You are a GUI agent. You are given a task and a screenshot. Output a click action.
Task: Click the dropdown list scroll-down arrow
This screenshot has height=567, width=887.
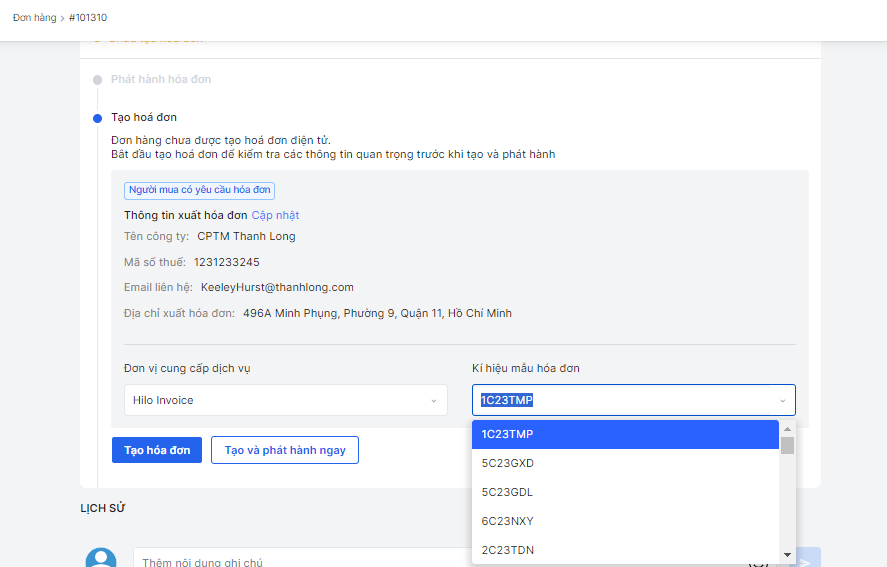tap(787, 554)
